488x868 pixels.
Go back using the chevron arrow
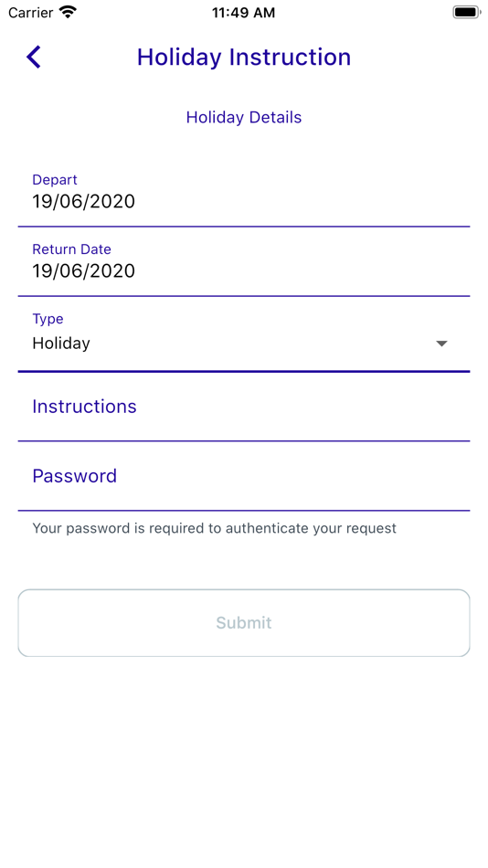34,57
